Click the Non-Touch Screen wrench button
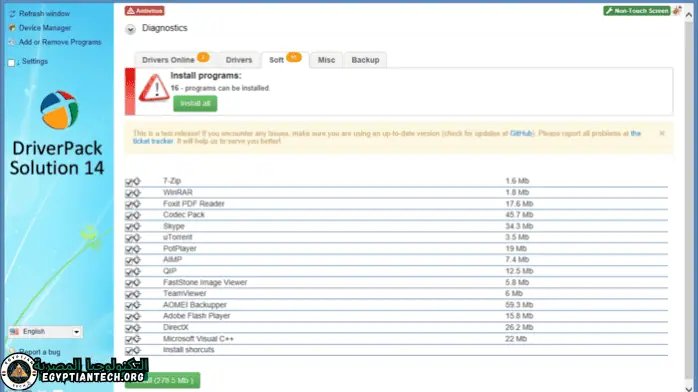 click(637, 11)
